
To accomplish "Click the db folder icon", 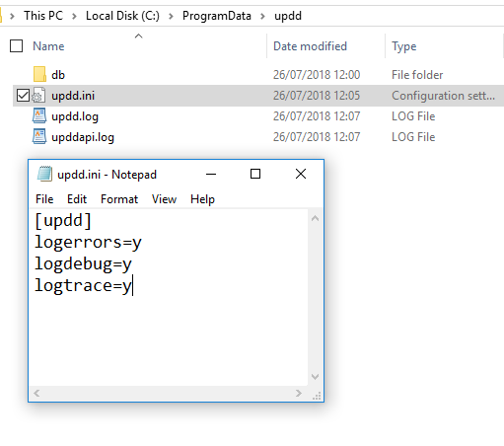I will point(39,74).
